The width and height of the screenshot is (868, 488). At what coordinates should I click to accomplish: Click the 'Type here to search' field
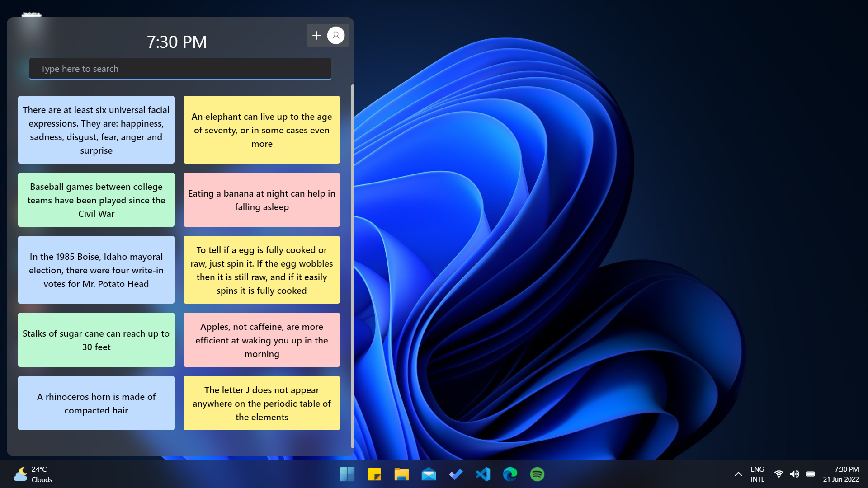[180, 69]
